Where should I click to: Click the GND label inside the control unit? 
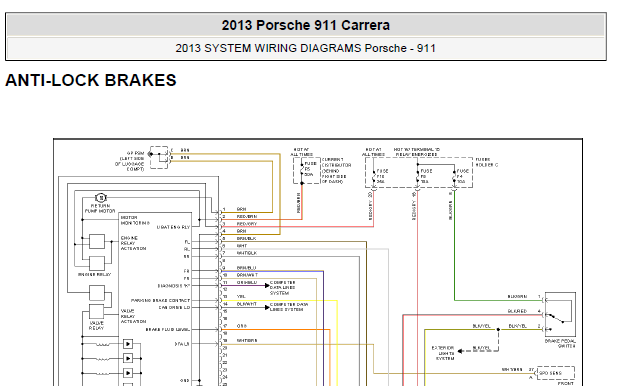click(x=185, y=380)
